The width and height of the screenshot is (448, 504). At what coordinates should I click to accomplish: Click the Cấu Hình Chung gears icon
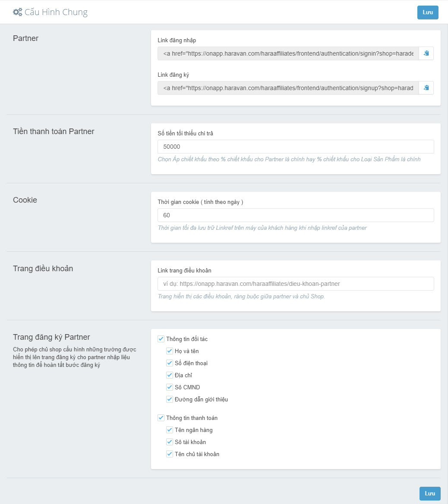click(17, 12)
